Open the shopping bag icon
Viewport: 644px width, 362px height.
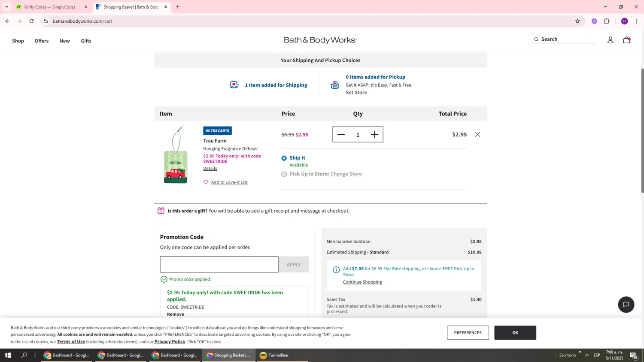[626, 40]
